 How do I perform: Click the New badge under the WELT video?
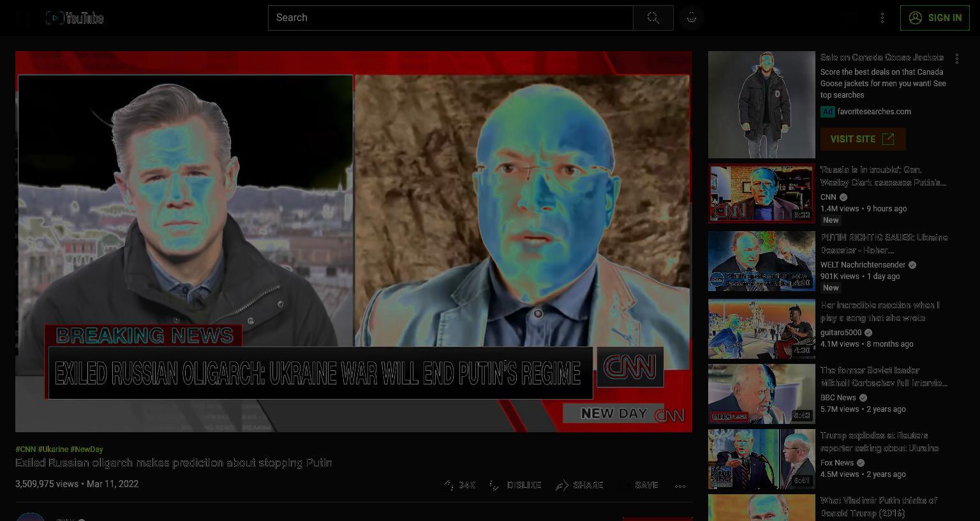(831, 288)
